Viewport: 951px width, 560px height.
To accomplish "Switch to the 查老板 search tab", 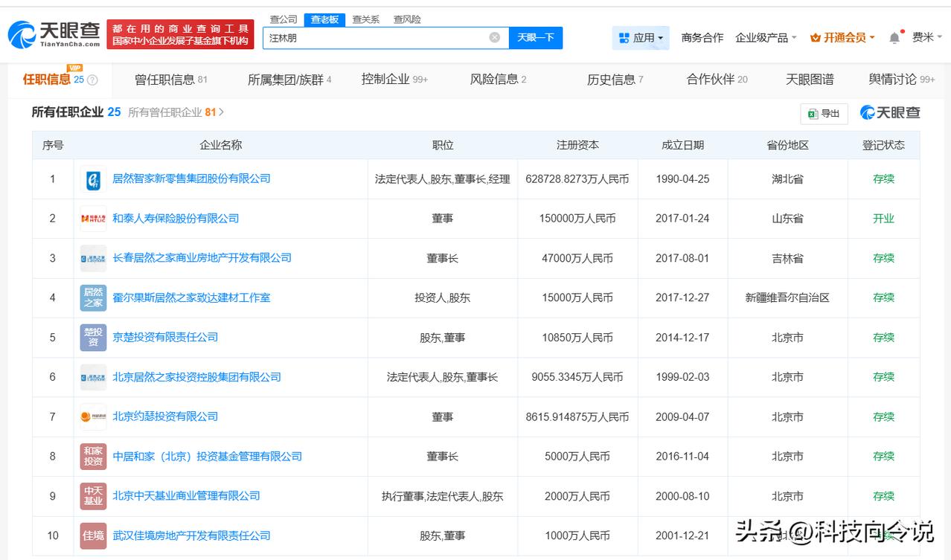I will click(324, 19).
